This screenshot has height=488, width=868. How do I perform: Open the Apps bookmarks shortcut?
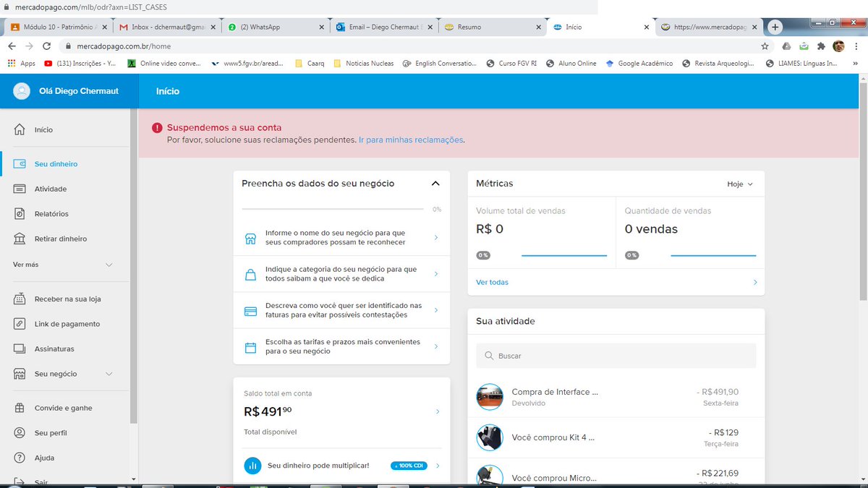pos(21,63)
